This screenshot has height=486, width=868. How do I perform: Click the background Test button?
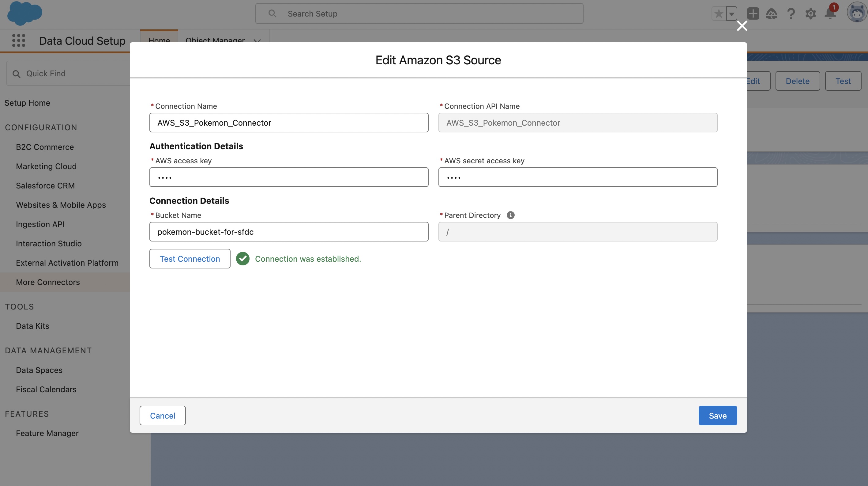[x=843, y=81]
